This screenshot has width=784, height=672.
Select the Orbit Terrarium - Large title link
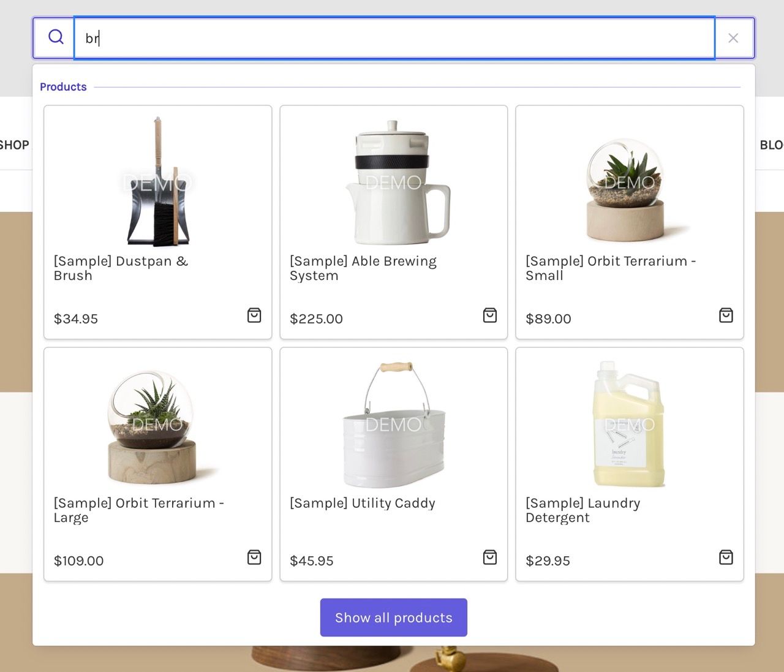tap(138, 510)
